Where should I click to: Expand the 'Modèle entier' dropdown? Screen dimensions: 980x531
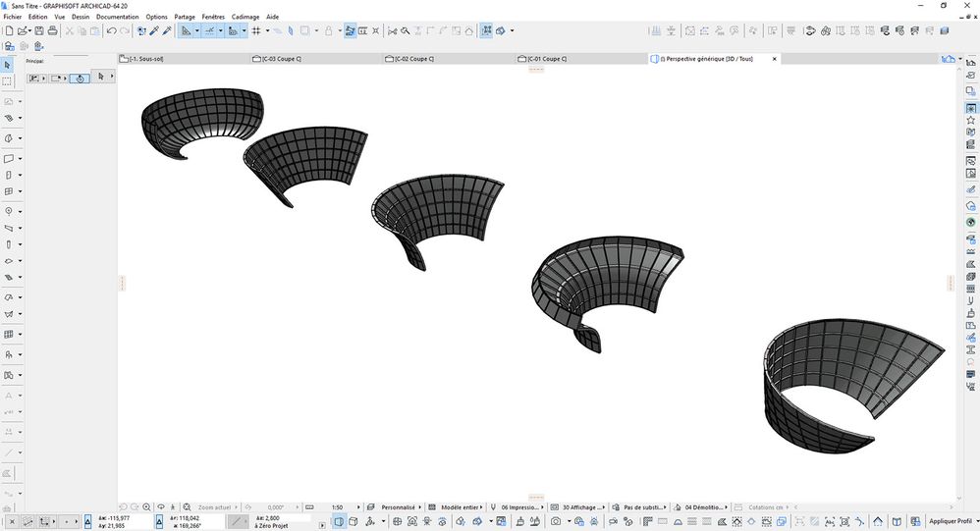[x=460, y=507]
